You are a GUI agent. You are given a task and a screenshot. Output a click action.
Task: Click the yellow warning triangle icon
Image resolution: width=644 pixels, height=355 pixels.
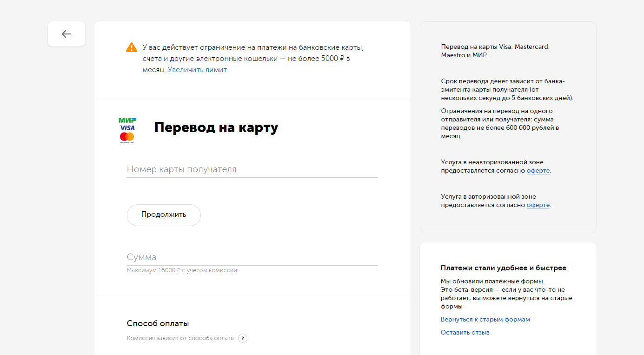[131, 47]
